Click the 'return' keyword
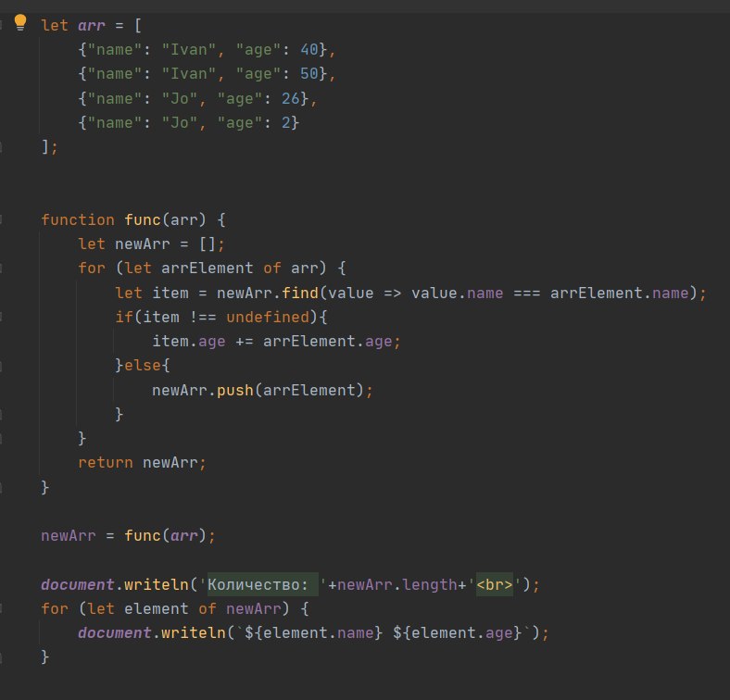The height and width of the screenshot is (700, 730). point(106,463)
